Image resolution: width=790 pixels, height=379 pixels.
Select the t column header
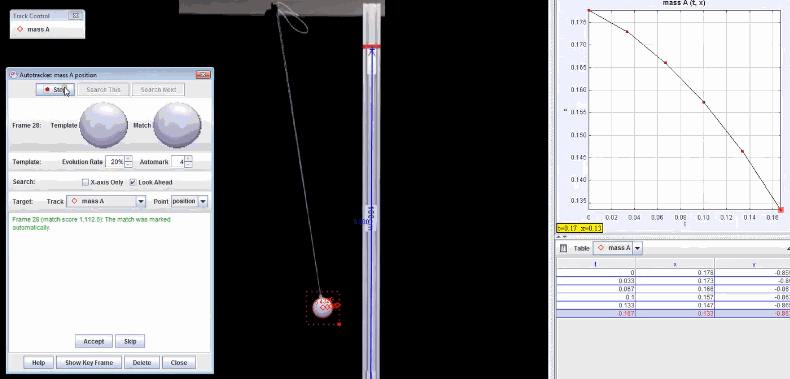pos(596,264)
